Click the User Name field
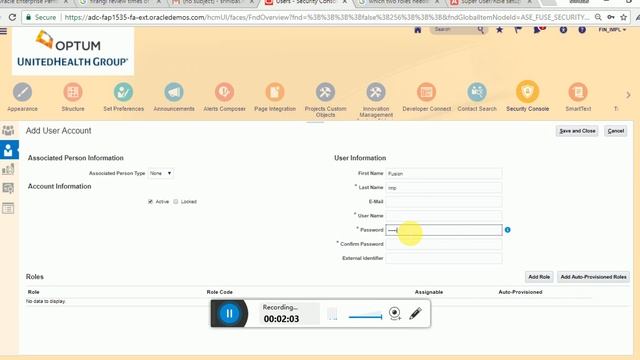Image resolution: width=640 pixels, height=360 pixels. point(444,216)
